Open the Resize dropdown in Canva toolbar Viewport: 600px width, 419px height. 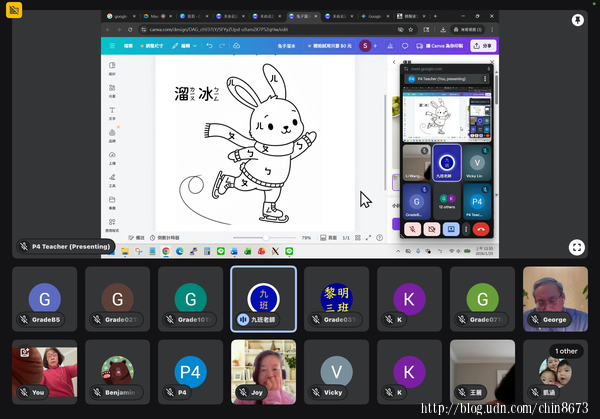click(x=153, y=46)
